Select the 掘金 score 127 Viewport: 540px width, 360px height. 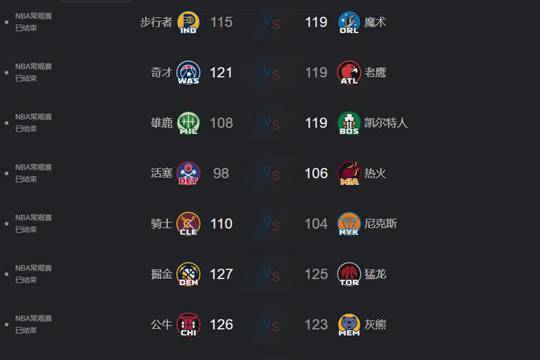[x=221, y=274]
